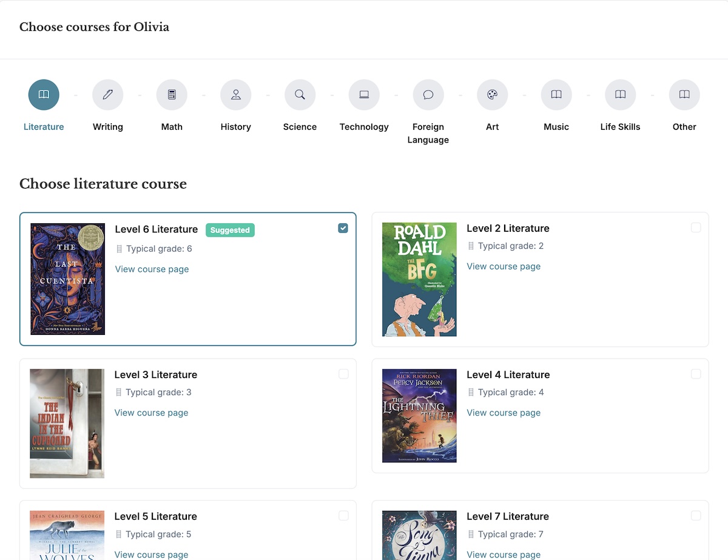728x560 pixels.
Task: Click grade icon beside Typical grade: 2
Action: 471,246
